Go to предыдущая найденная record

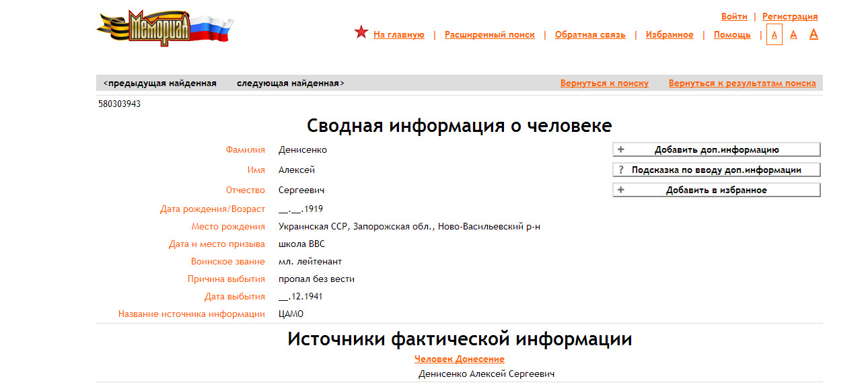click(x=160, y=83)
